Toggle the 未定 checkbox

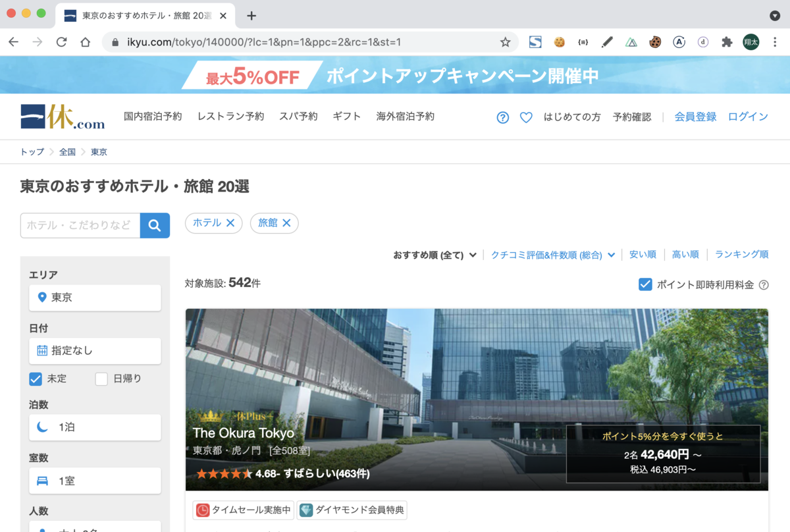[x=35, y=379]
